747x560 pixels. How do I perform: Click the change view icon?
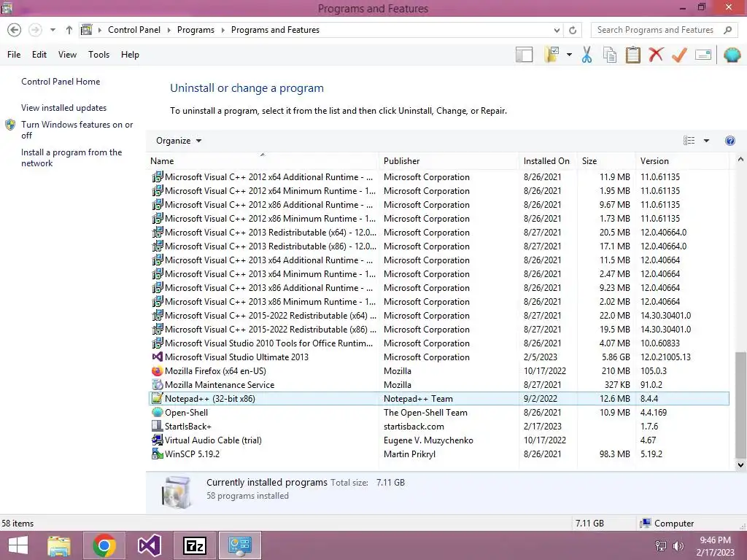pyautogui.click(x=689, y=141)
